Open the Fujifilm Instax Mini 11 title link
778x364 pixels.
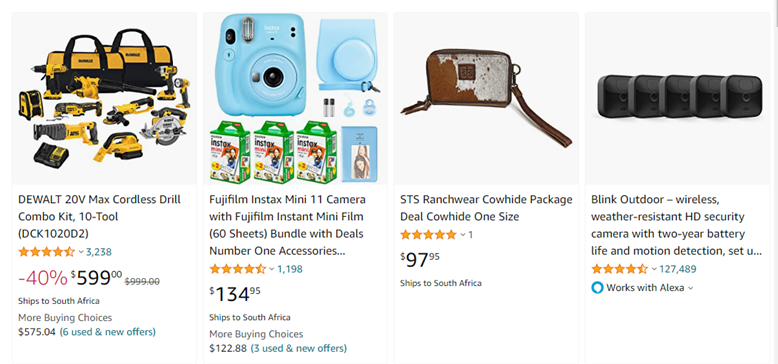pos(287,225)
